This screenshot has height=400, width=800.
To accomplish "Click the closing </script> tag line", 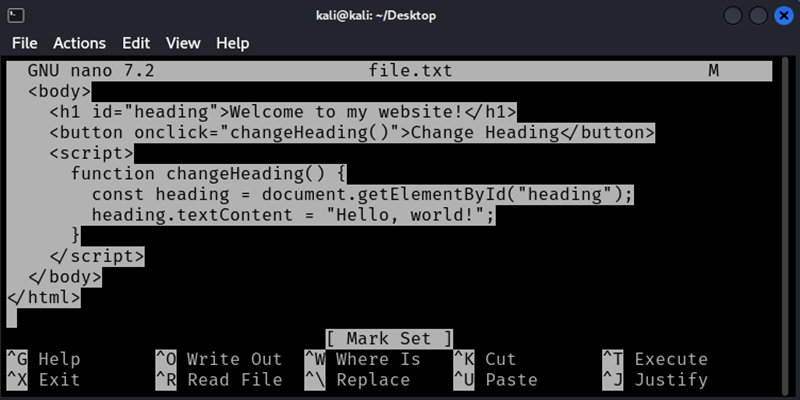I will (97, 256).
